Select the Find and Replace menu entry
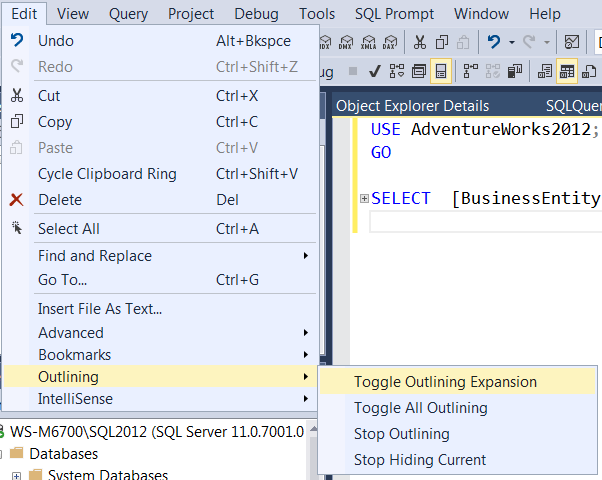The height and width of the screenshot is (480, 602). (95, 256)
